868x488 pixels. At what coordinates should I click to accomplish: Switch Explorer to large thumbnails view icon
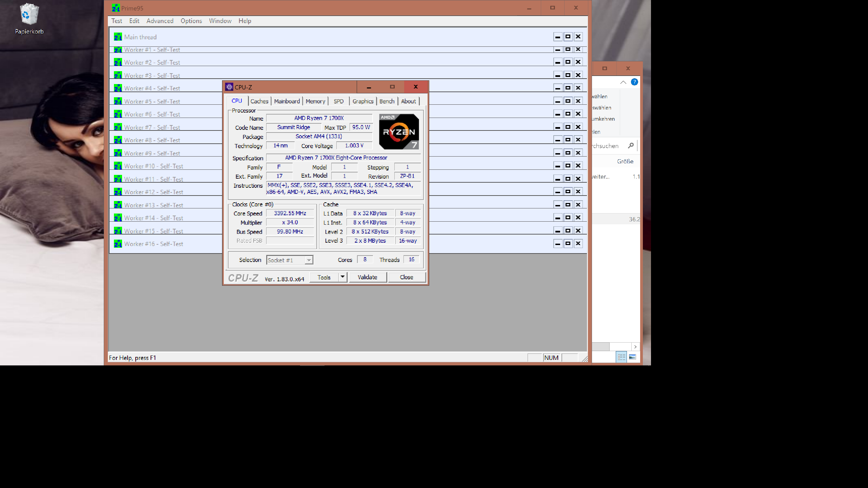[x=632, y=357]
